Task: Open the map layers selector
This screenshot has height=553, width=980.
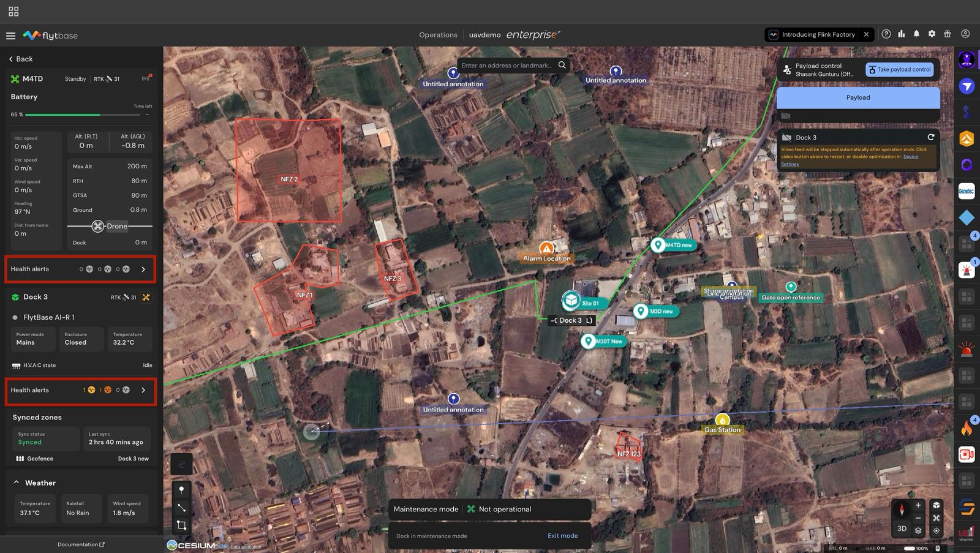Action: (x=918, y=530)
